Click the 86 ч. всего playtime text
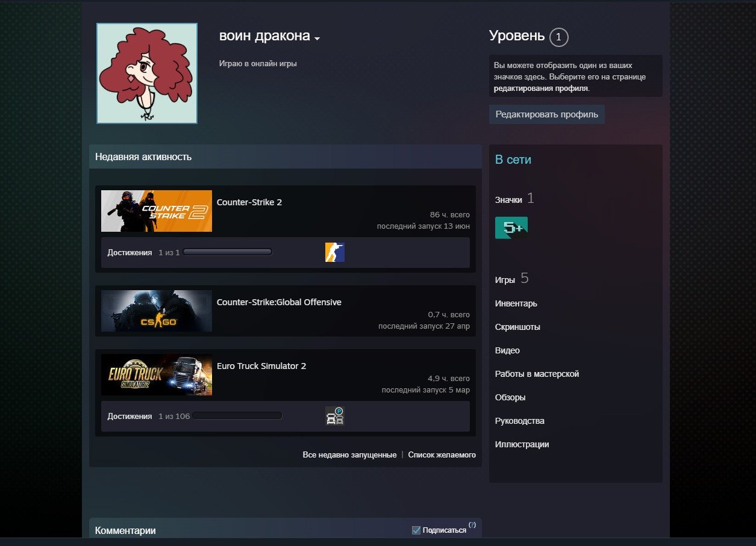 pyautogui.click(x=449, y=215)
